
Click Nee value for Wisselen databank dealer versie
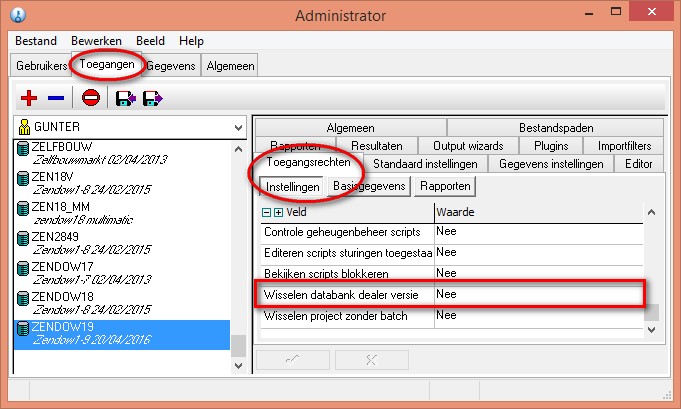(x=539, y=295)
